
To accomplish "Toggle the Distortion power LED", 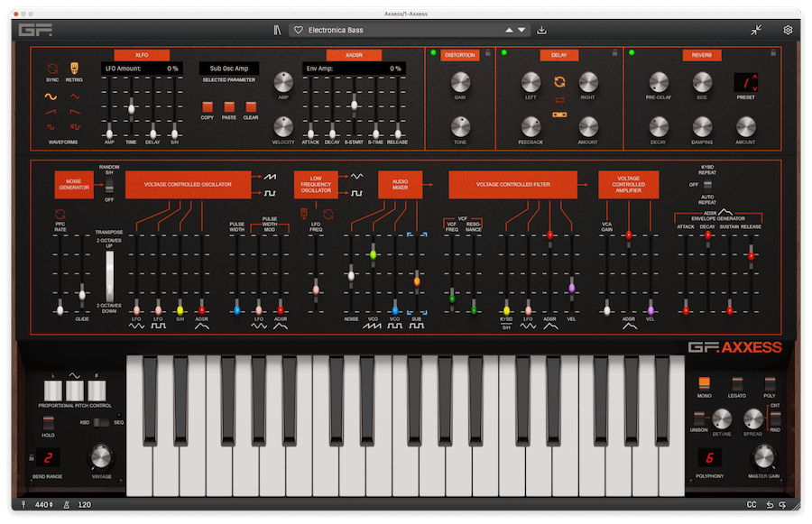I will point(433,53).
